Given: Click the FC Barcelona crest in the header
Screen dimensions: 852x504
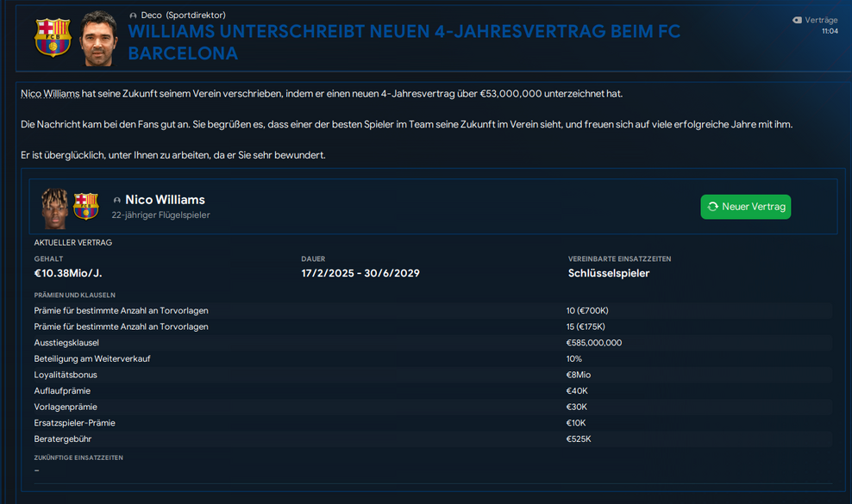Looking at the screenshot, I should coord(53,37).
